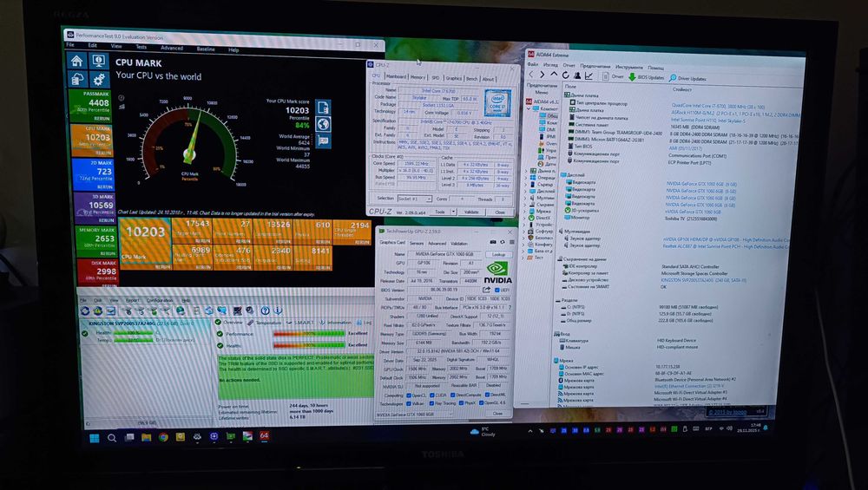This screenshot has height=490, width=868.
Task: Click the GPU-Z screenshot camera icon
Action: coord(493,242)
